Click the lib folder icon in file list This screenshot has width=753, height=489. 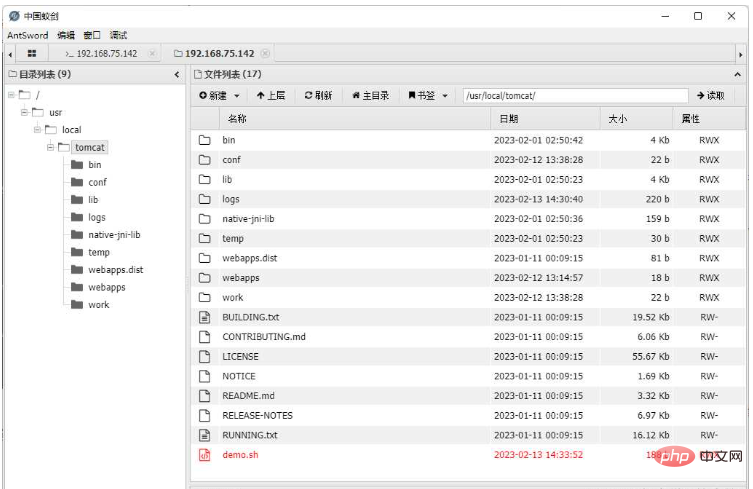point(205,179)
